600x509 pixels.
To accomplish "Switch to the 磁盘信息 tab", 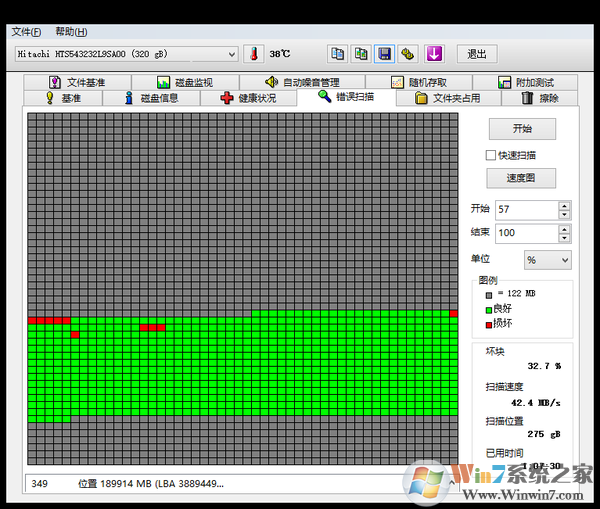I will [x=151, y=98].
